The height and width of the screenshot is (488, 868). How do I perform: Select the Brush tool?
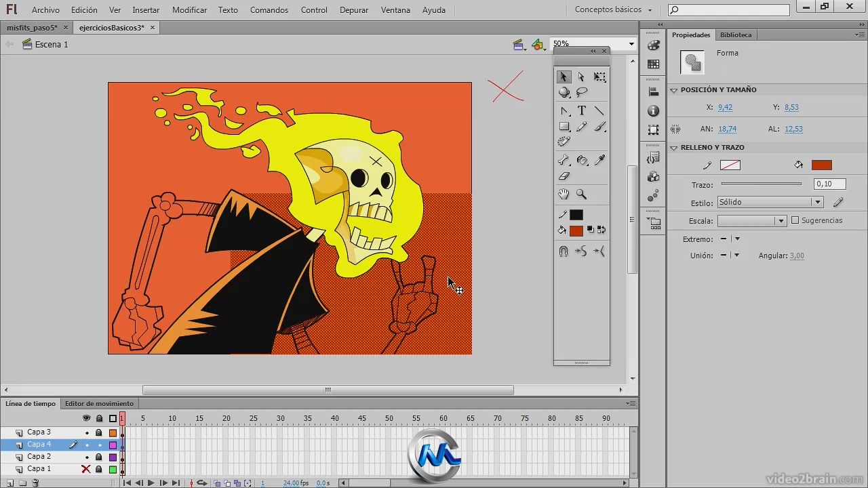[599, 127]
